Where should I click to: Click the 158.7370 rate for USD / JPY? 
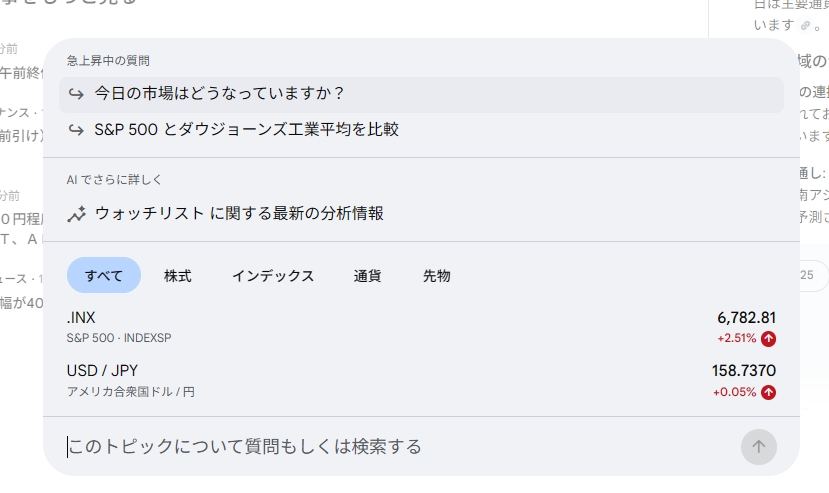point(743,371)
